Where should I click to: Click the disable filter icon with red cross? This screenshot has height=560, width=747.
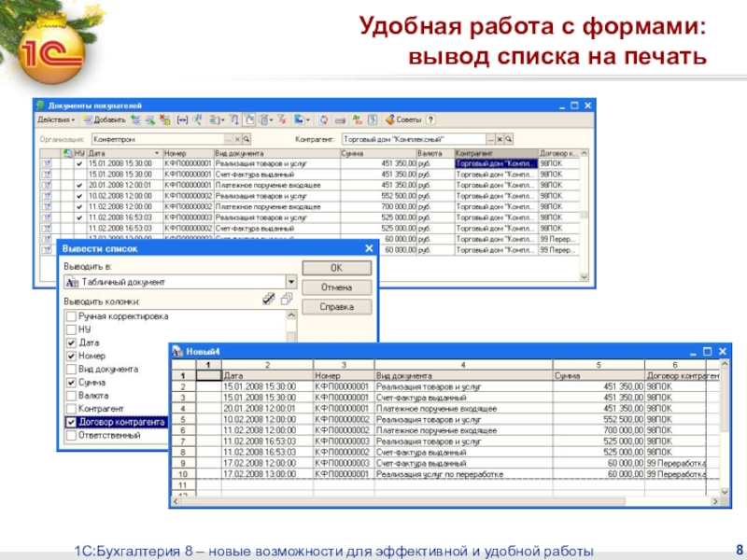(x=282, y=120)
